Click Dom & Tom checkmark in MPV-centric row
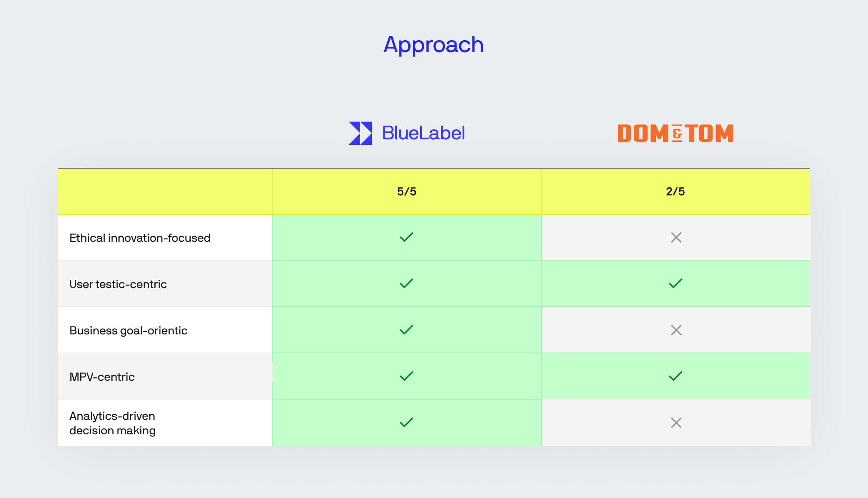The height and width of the screenshot is (498, 868). [x=676, y=376]
